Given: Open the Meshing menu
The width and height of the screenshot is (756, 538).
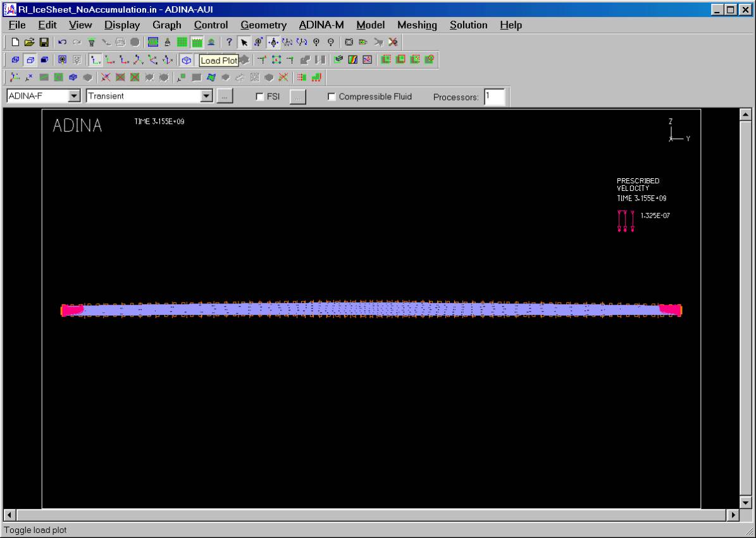Looking at the screenshot, I should click(x=417, y=25).
